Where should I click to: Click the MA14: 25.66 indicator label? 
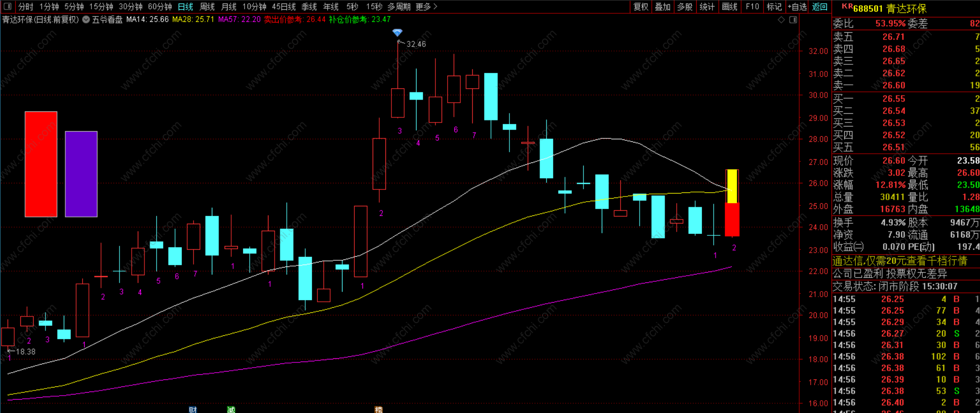pyautogui.click(x=147, y=19)
